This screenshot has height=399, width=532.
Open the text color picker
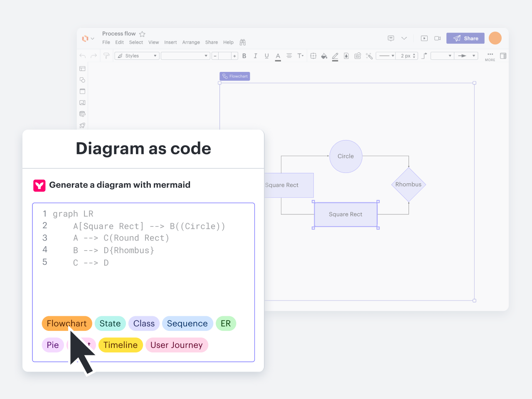point(278,56)
